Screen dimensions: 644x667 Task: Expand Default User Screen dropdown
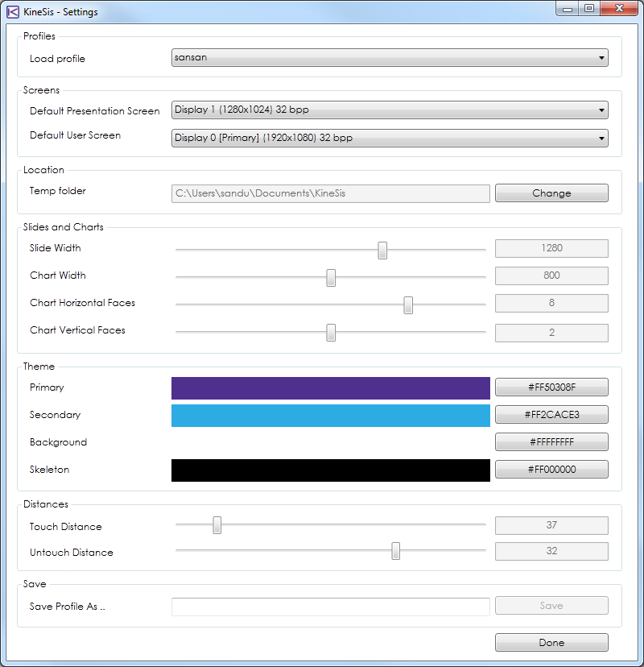(x=390, y=139)
